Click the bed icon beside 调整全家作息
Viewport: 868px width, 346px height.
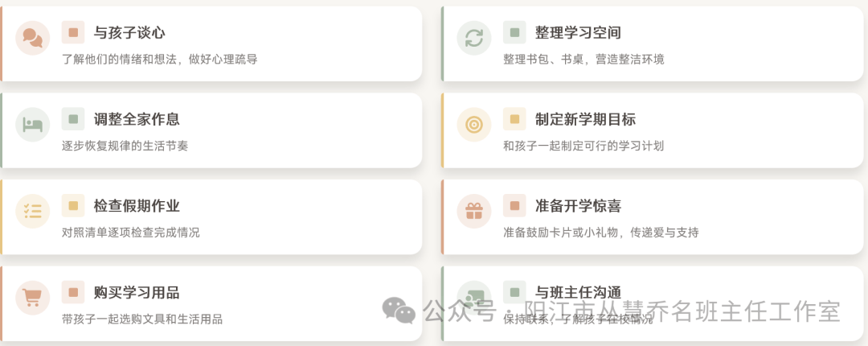tap(33, 125)
